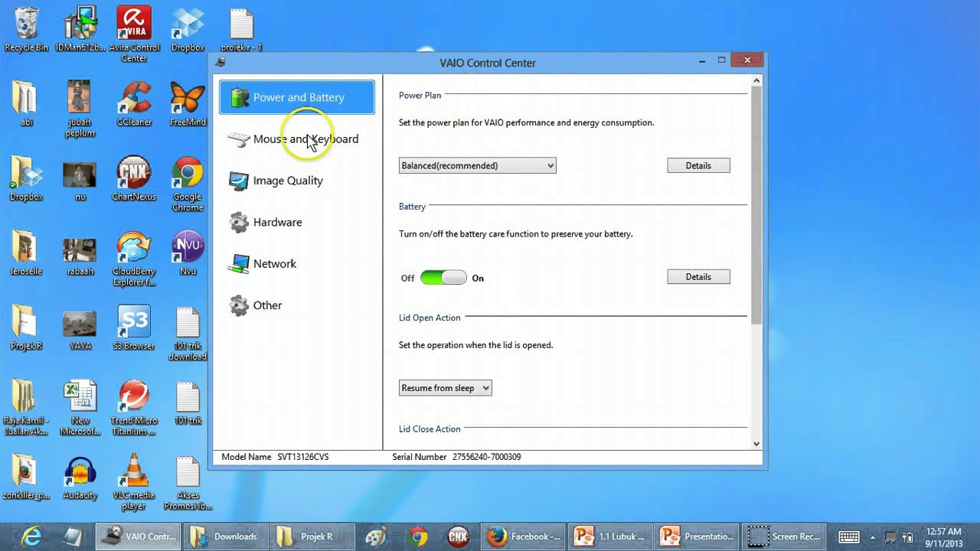Click the Chrome icon in the taskbar
The height and width of the screenshot is (551, 980).
tap(417, 536)
